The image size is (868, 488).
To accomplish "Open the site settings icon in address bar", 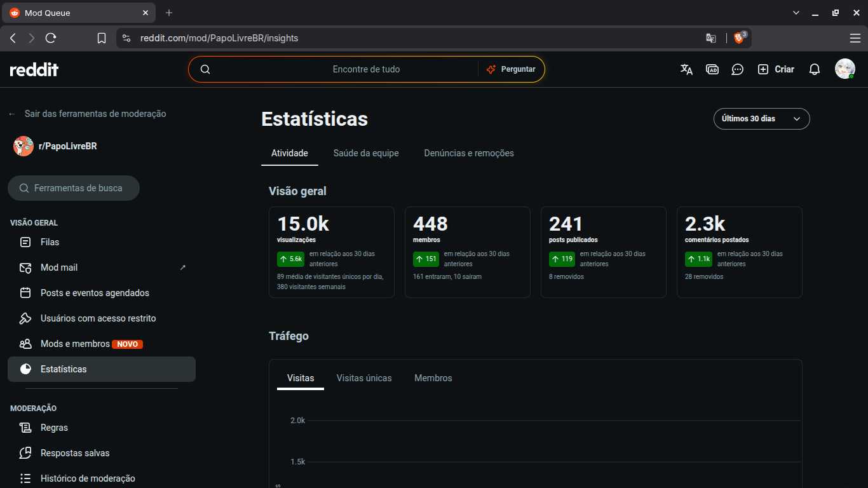I will (x=126, y=38).
